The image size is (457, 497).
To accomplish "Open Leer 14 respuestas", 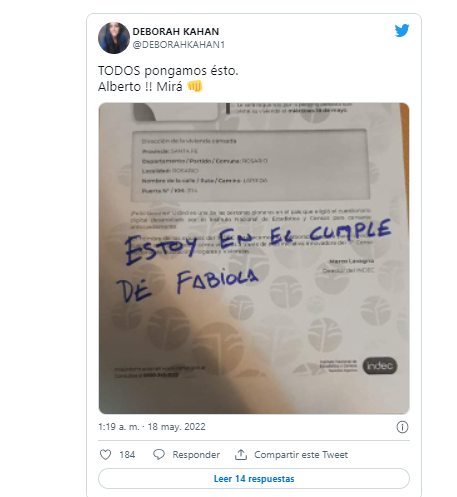I will (254, 479).
